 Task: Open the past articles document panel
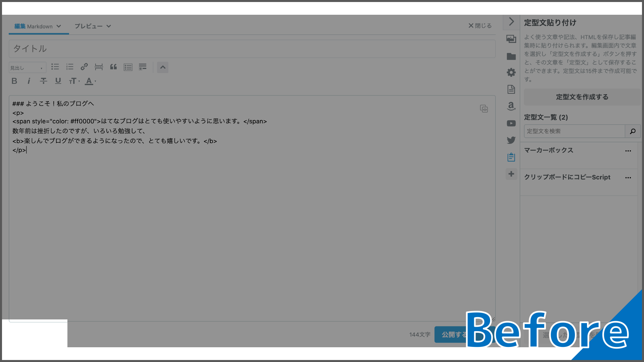(511, 89)
